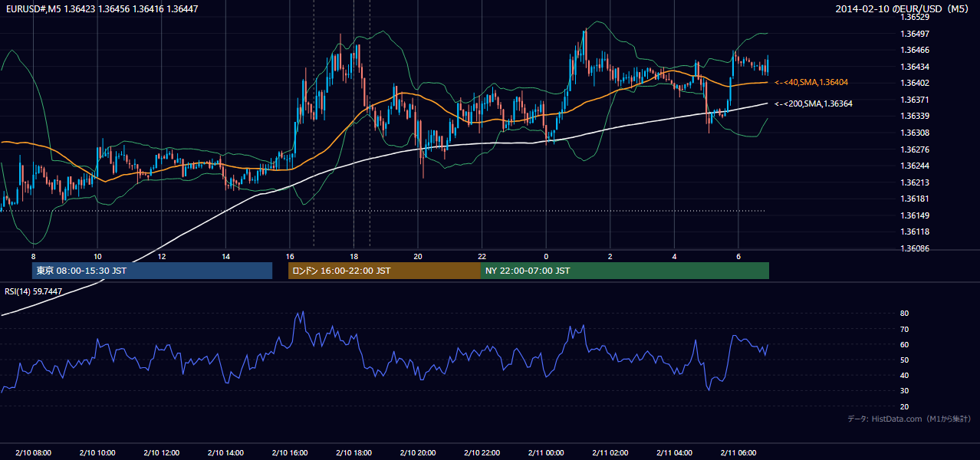Click the bottom date label 2/10 22:00
The height and width of the screenshot is (460, 980).
pos(481,452)
